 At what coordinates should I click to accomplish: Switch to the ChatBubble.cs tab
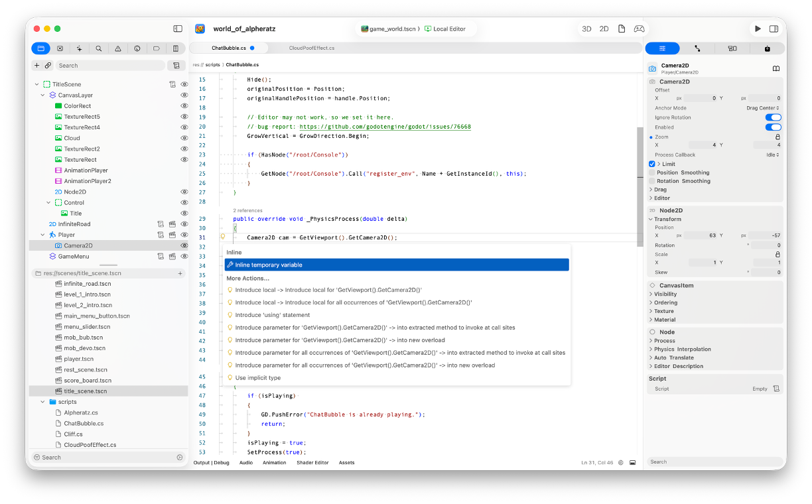pyautogui.click(x=230, y=48)
